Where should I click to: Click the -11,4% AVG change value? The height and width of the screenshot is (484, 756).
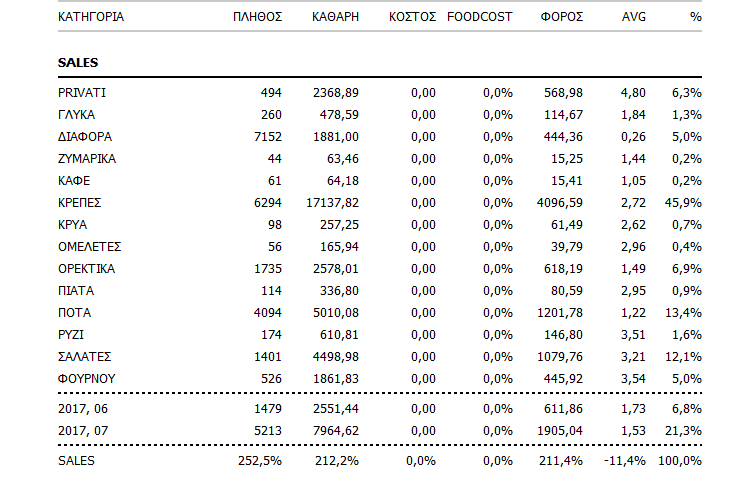point(626,461)
